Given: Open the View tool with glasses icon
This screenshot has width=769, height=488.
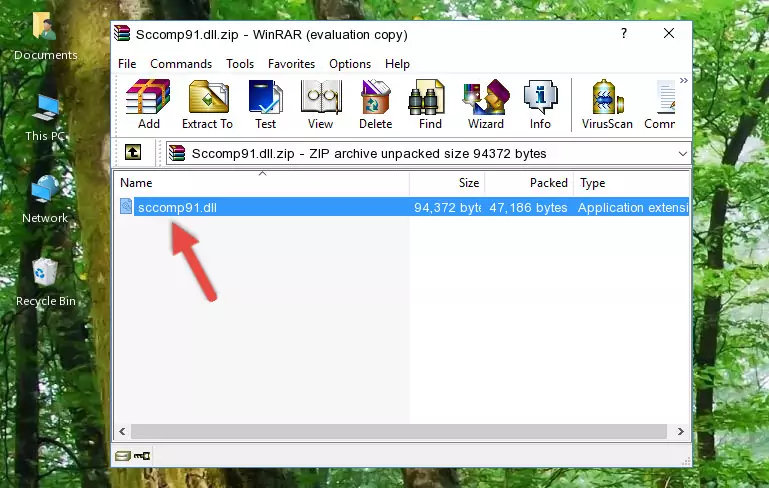Looking at the screenshot, I should pyautogui.click(x=321, y=104).
